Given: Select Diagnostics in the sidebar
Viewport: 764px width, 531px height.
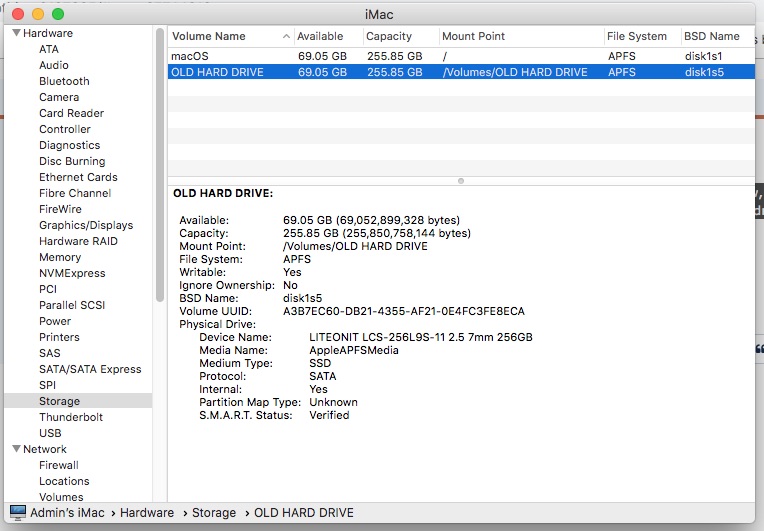Looking at the screenshot, I should pos(70,145).
